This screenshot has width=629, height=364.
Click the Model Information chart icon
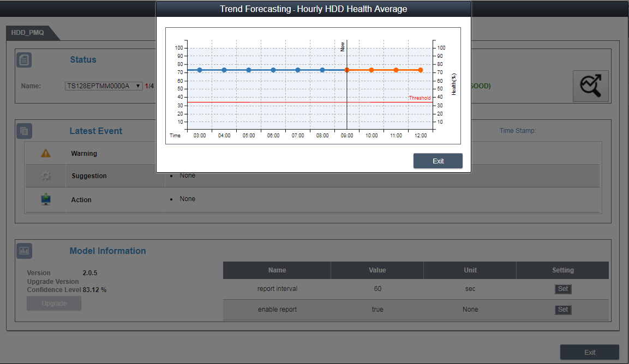(x=24, y=251)
